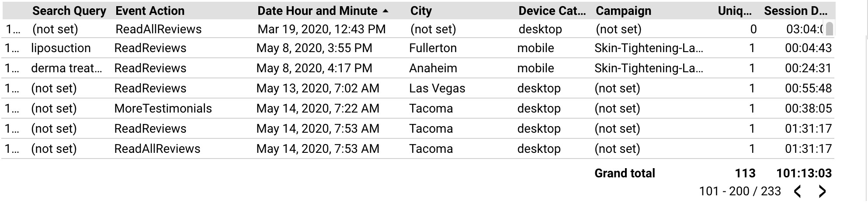
Task: Go to next page of results
Action: [822, 191]
